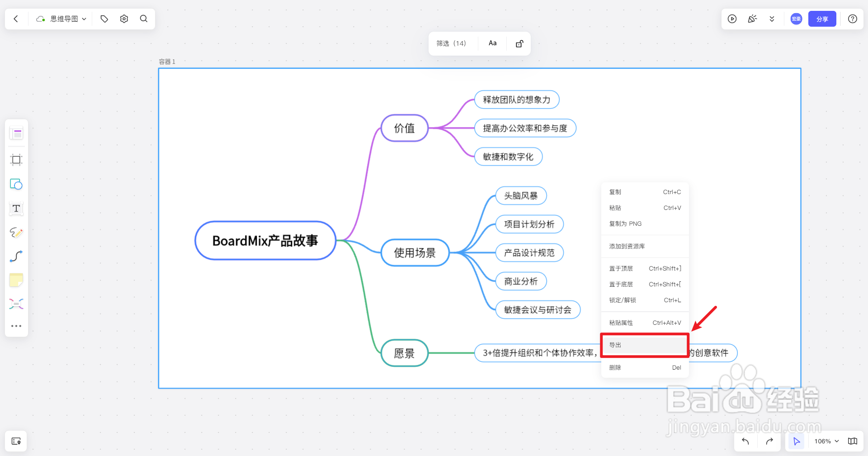Select the 使用场景 mind map node
The height and width of the screenshot is (456, 868).
(x=415, y=252)
